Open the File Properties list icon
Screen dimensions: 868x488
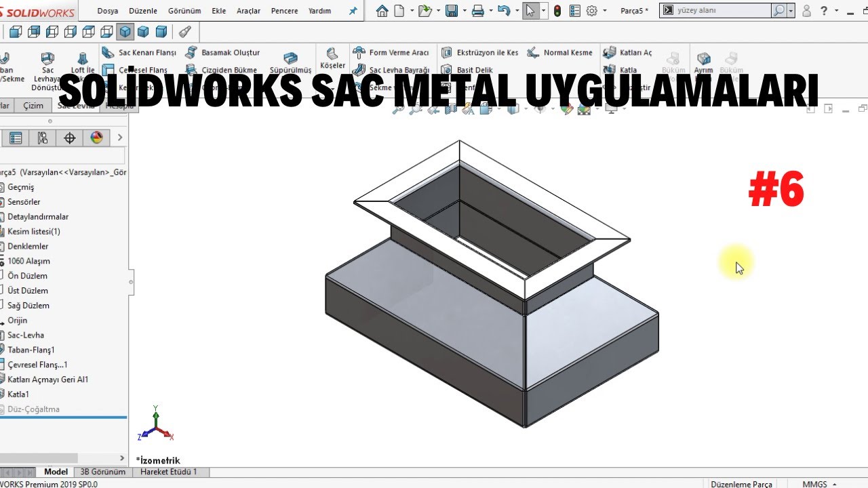point(574,11)
